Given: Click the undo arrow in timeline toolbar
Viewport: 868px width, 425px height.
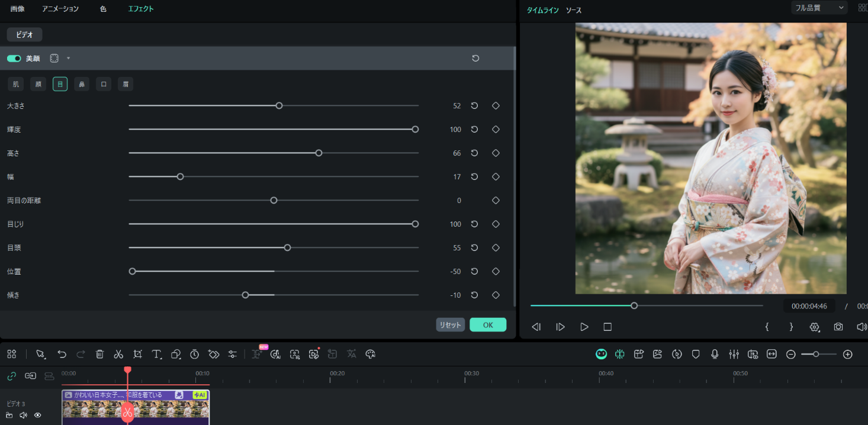Looking at the screenshot, I should 62,354.
